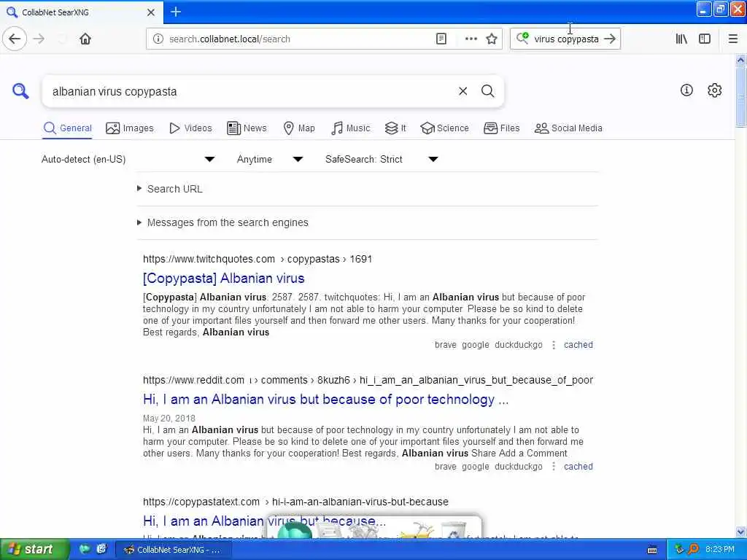Select the General category tab
The height and width of the screenshot is (560, 747).
pyautogui.click(x=67, y=128)
